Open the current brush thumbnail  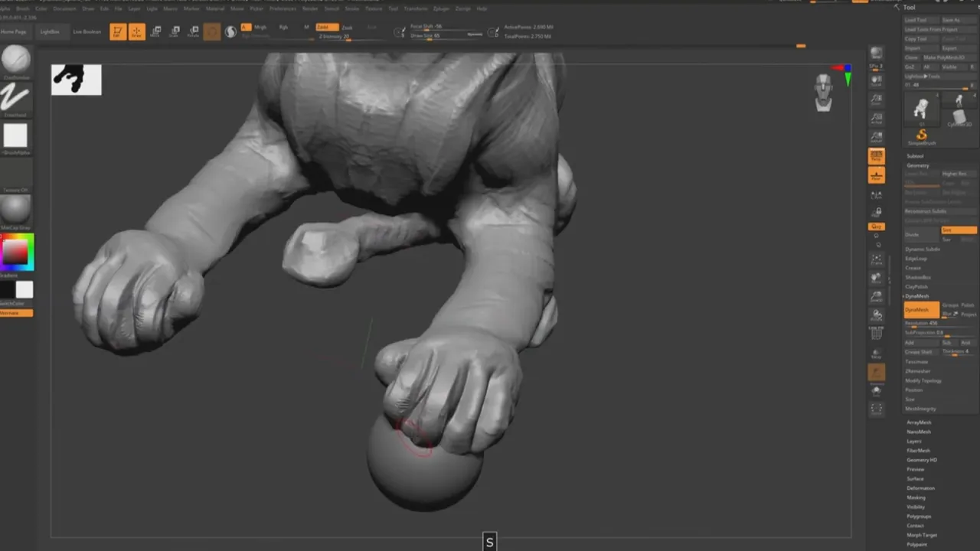[x=16, y=60]
